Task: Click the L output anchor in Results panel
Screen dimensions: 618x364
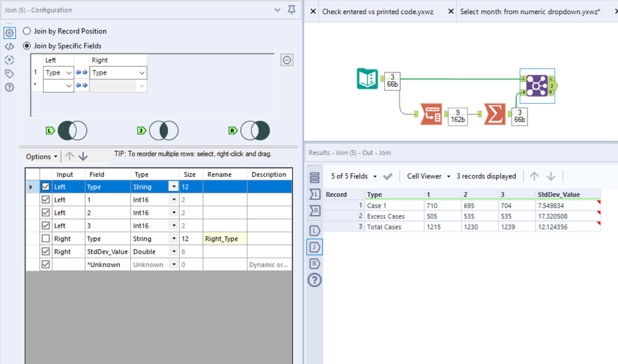Action: click(x=314, y=230)
